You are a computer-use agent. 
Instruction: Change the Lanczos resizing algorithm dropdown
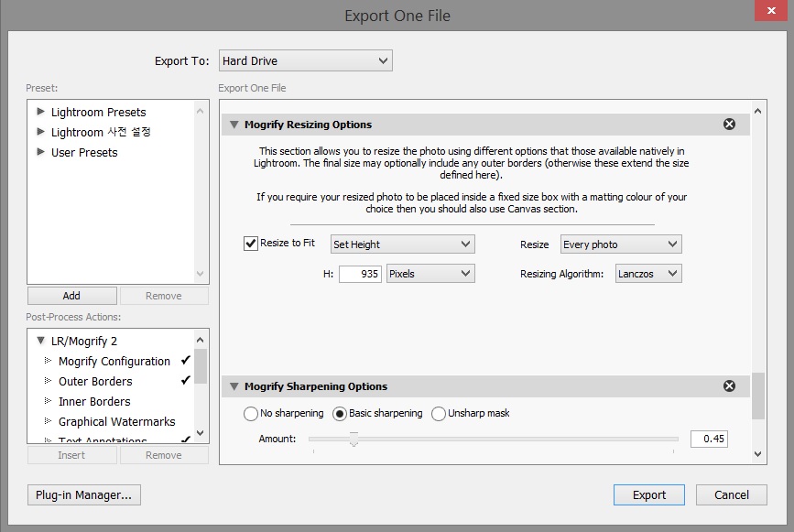click(647, 274)
